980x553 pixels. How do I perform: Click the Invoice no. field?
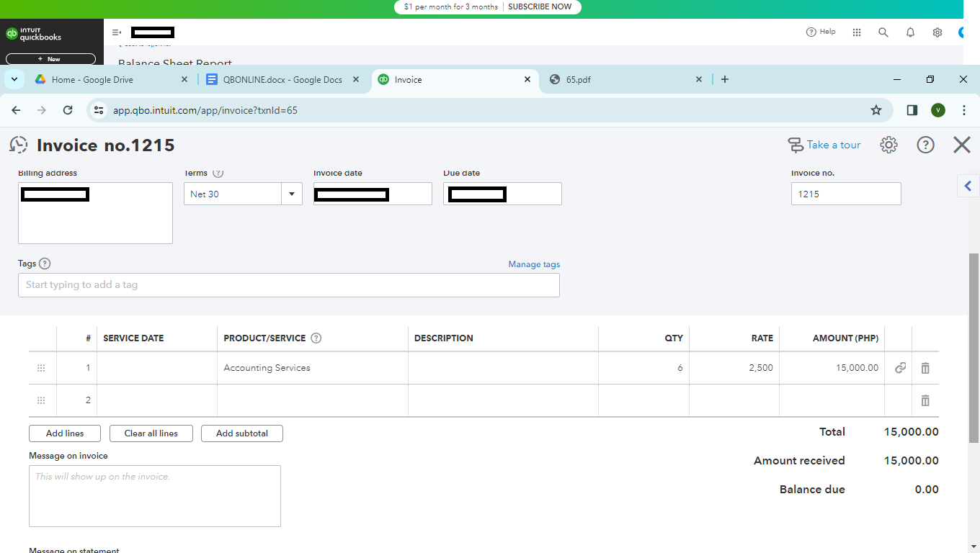coord(846,194)
